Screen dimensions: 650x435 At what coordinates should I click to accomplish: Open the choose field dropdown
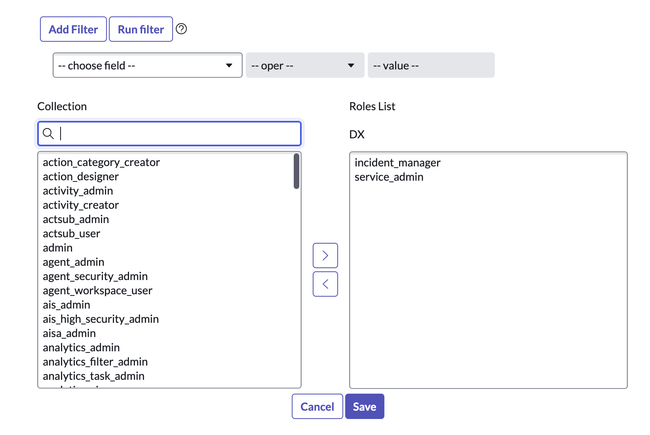[x=147, y=66]
